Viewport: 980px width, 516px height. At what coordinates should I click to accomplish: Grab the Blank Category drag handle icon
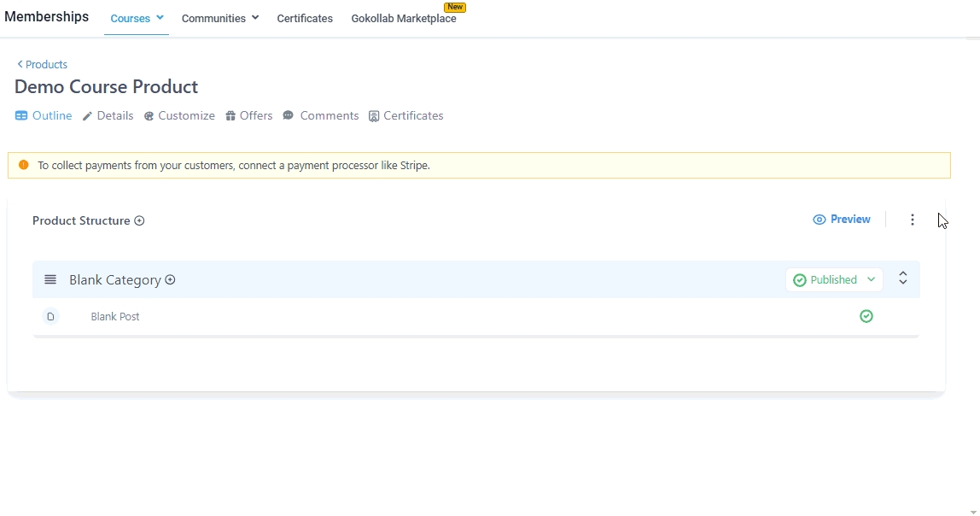pyautogui.click(x=50, y=280)
